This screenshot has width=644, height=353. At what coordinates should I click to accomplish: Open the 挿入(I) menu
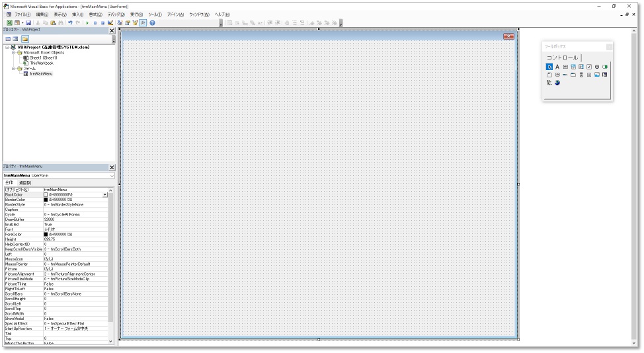[x=78, y=15]
